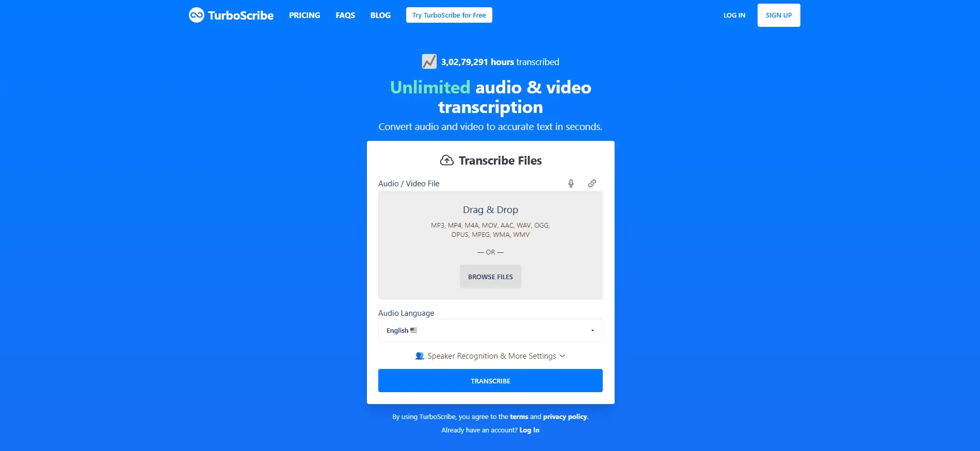Click the blue TRANSCRIBE button
This screenshot has height=451, width=980.
pyautogui.click(x=490, y=381)
